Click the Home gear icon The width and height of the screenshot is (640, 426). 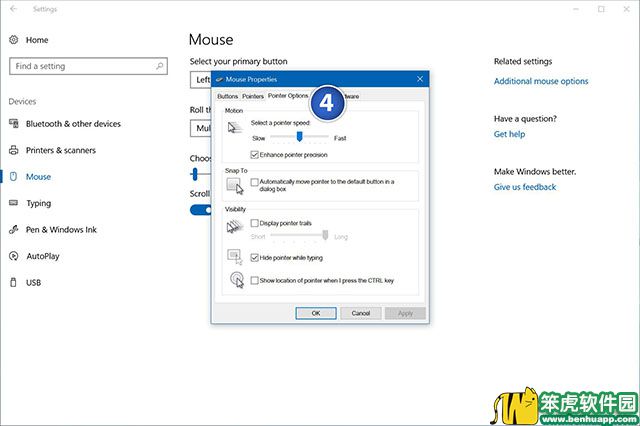coord(14,40)
